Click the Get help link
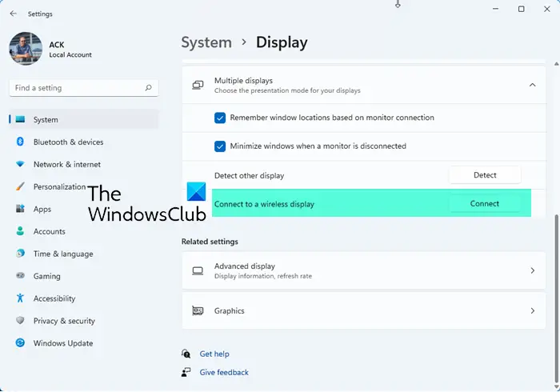The image size is (560, 392). pos(214,354)
